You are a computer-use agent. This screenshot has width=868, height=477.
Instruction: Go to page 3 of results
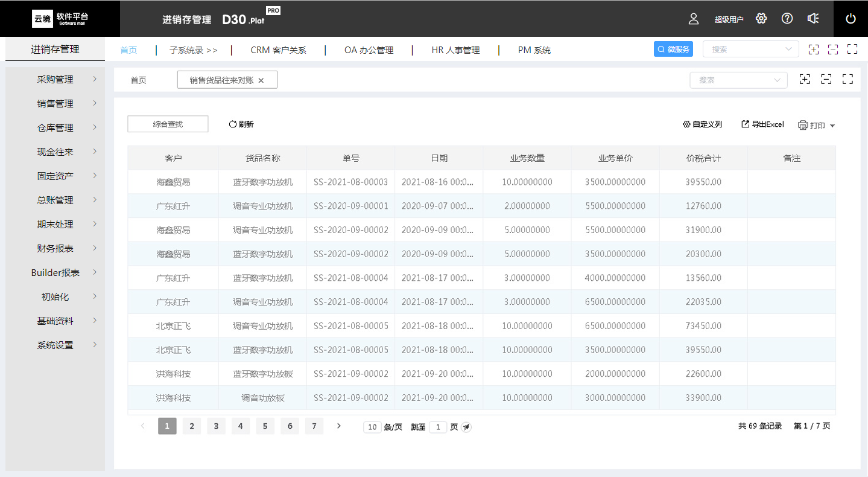216,426
